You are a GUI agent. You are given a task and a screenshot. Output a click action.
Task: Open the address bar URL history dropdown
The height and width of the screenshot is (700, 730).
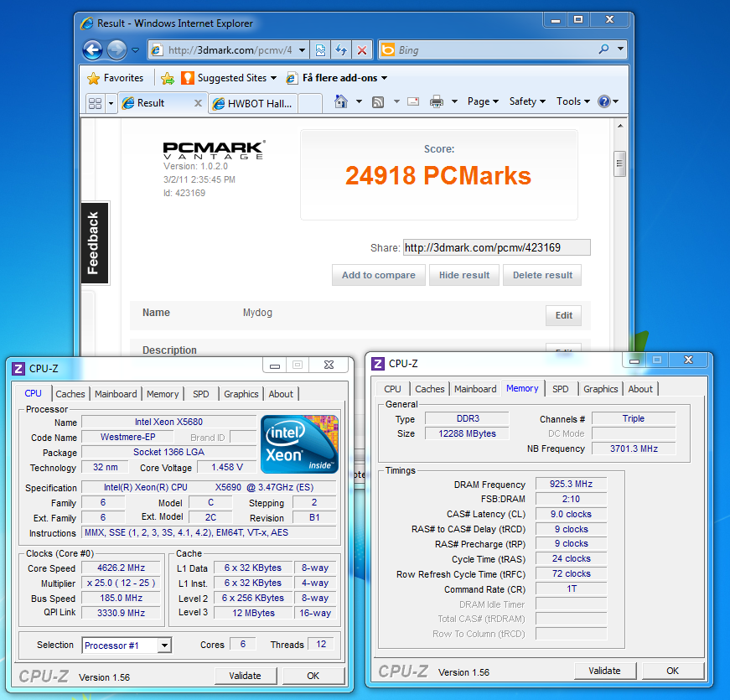coord(303,49)
